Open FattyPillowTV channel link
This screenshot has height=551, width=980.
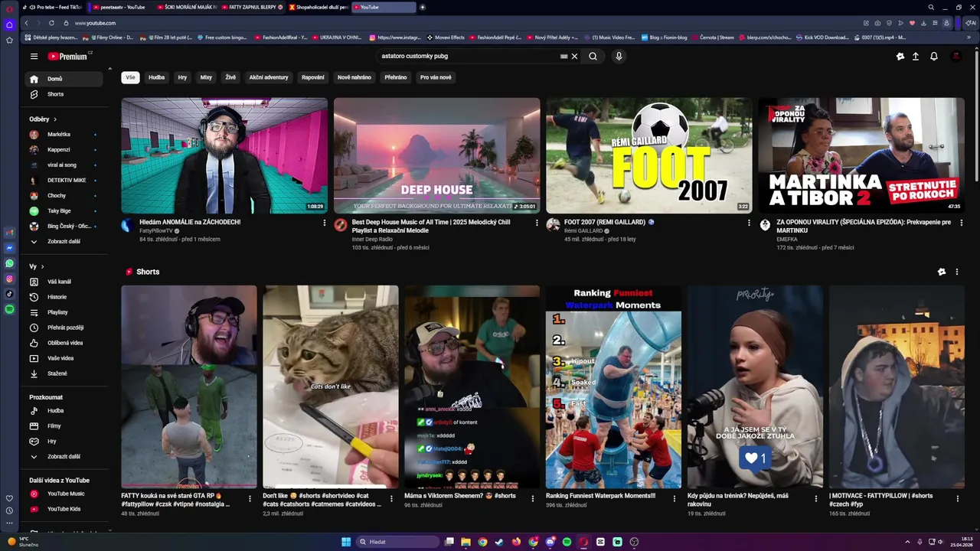pos(156,231)
